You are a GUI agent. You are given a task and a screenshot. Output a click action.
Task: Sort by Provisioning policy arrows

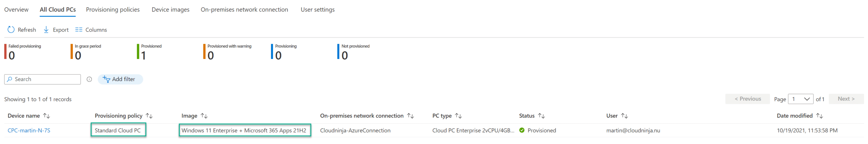click(149, 116)
